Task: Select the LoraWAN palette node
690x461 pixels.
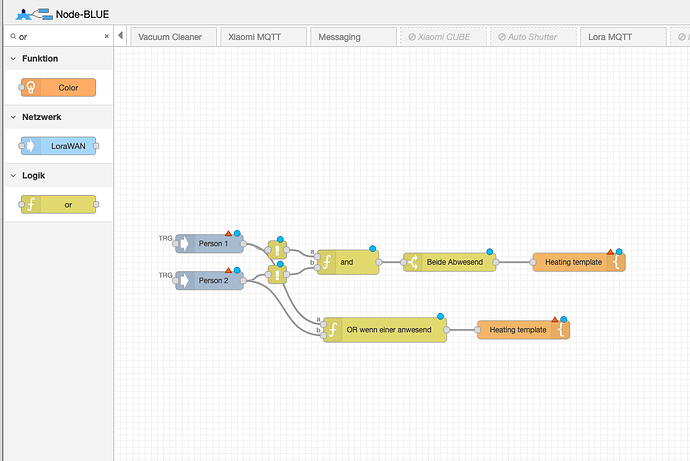Action: [58, 146]
